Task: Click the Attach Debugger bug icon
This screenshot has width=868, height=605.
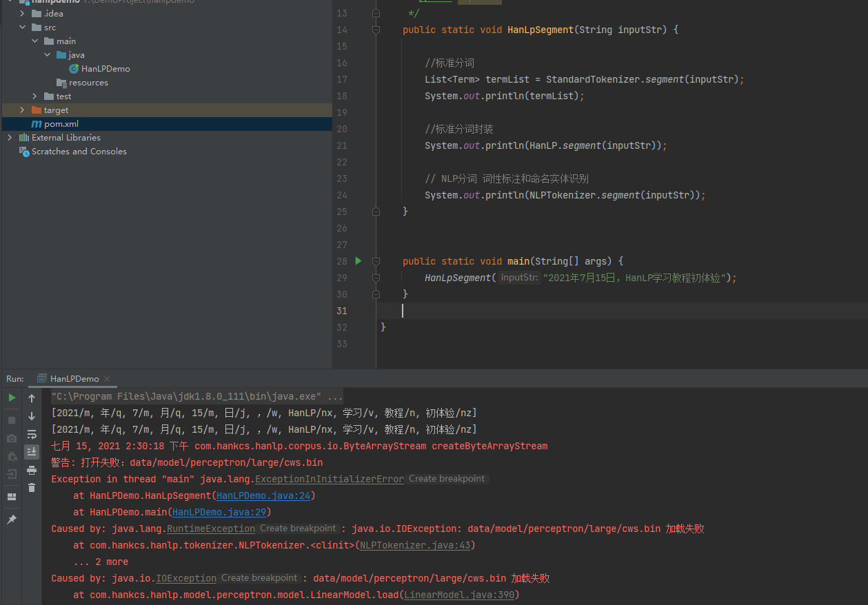Action: click(x=12, y=456)
